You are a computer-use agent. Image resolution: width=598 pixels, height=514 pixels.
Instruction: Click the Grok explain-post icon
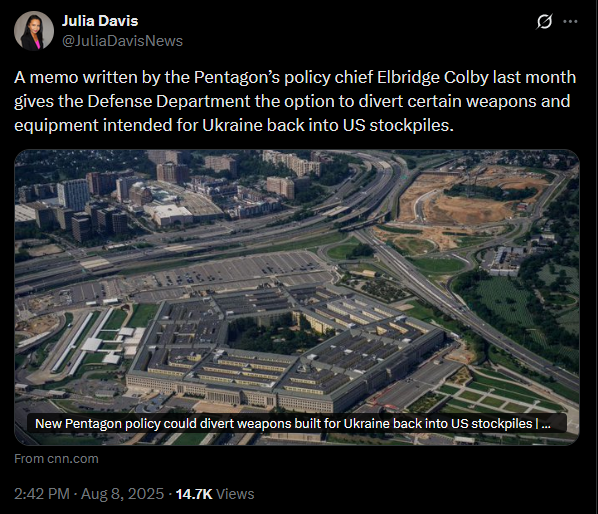point(544,22)
